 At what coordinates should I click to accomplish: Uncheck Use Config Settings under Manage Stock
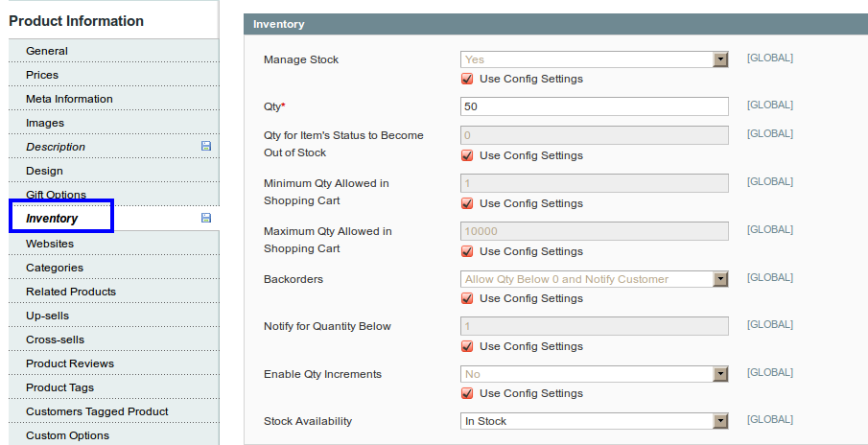[467, 79]
